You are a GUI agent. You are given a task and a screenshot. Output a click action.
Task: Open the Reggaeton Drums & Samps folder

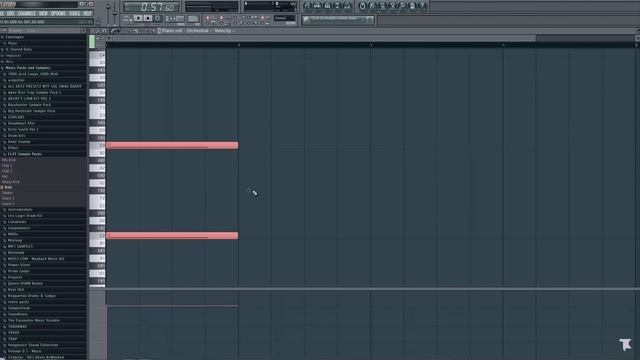pyautogui.click(x=32, y=296)
